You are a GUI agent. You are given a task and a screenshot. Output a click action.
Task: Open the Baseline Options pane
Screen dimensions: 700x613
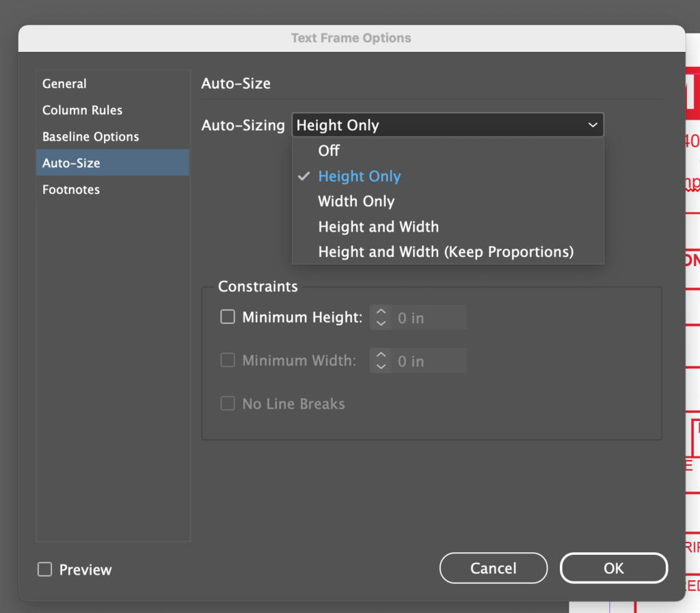click(90, 137)
